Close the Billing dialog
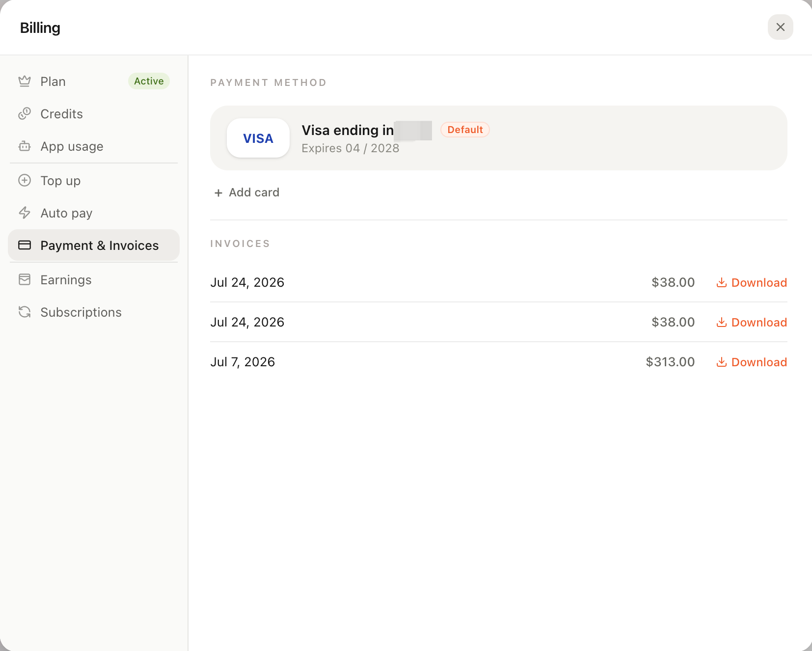Image resolution: width=812 pixels, height=651 pixels. click(x=780, y=27)
